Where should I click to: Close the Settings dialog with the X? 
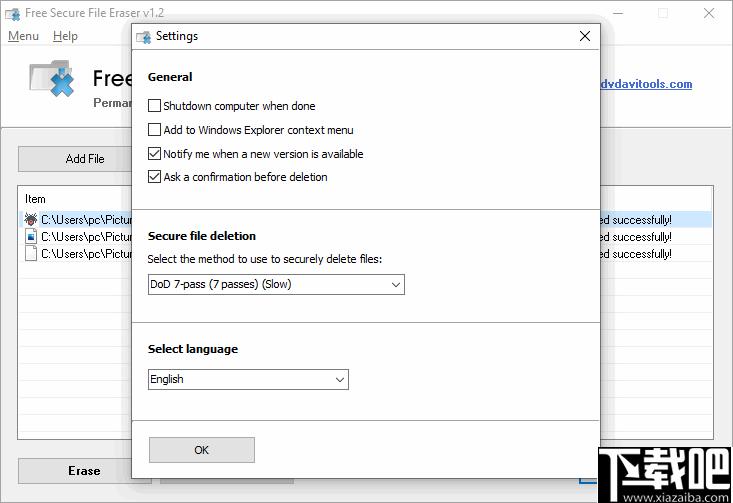(x=585, y=36)
